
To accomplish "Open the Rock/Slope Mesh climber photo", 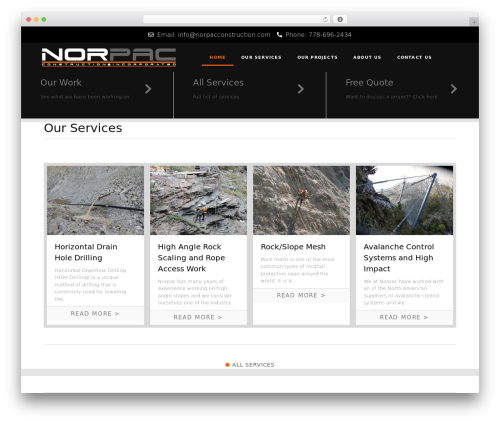I will click(301, 200).
